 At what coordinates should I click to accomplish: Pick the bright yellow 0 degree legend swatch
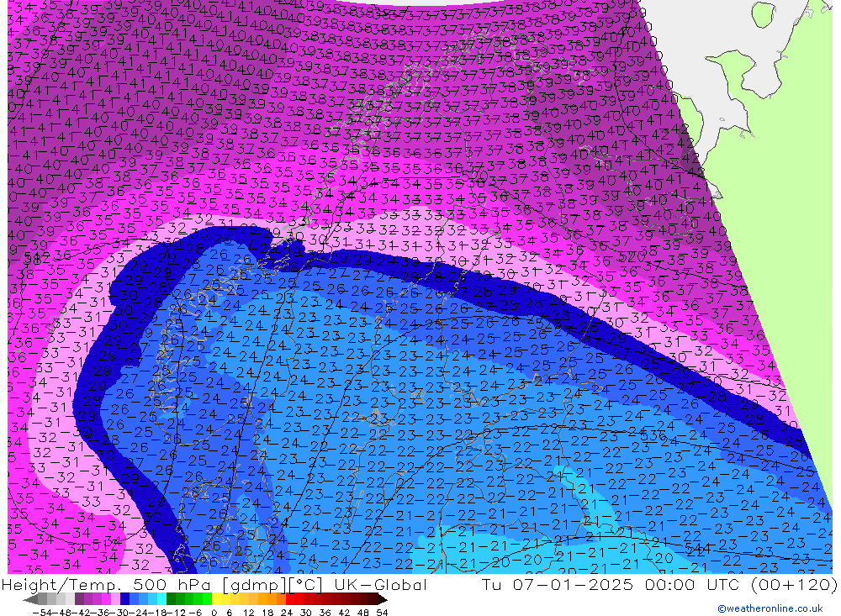tap(217, 599)
